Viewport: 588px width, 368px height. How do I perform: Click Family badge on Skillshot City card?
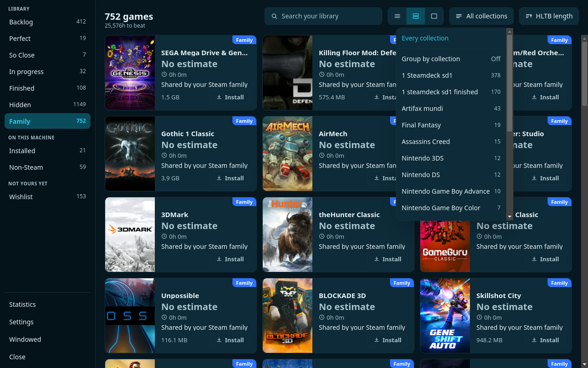click(560, 283)
